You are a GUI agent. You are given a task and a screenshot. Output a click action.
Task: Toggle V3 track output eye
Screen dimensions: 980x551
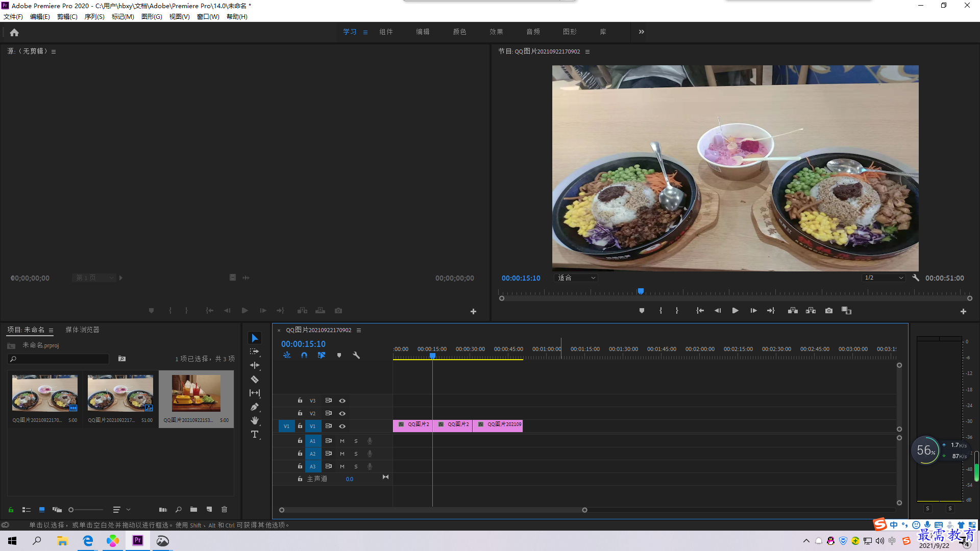click(x=342, y=400)
